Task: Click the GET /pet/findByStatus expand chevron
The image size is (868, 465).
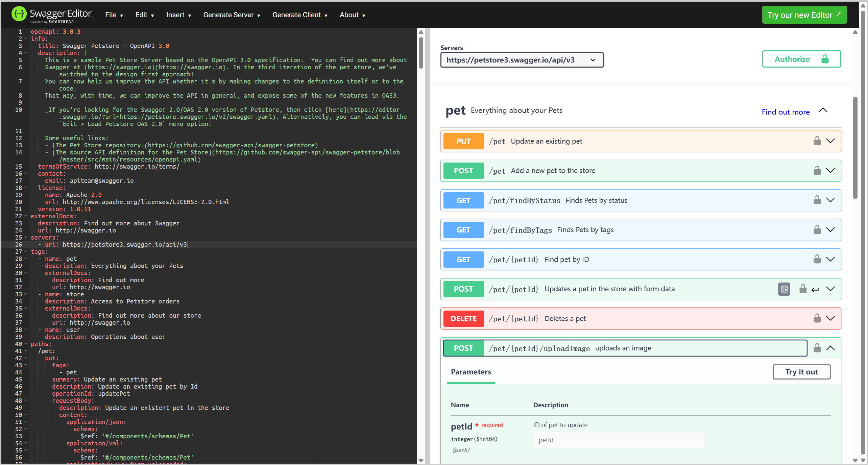Action: 829,200
